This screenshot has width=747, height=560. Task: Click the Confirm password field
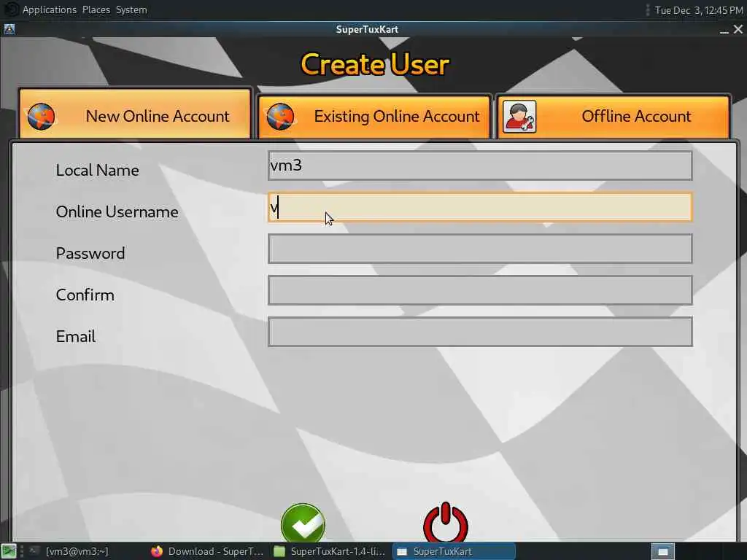coord(480,290)
